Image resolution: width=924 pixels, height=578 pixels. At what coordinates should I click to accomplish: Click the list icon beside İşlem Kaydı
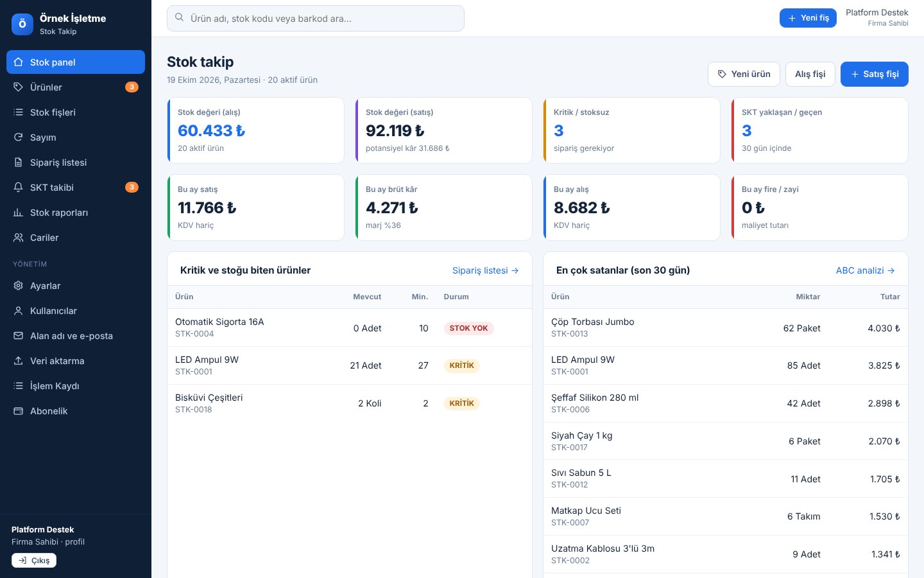point(19,386)
